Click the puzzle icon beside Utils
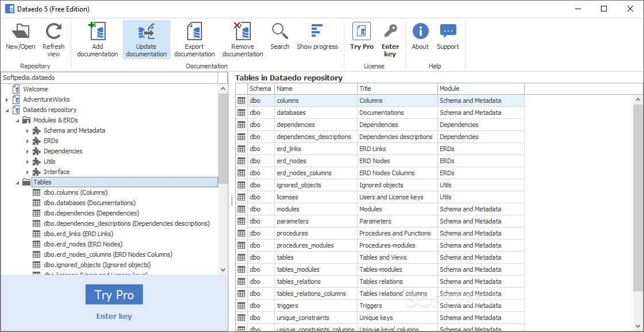Image resolution: width=644 pixels, height=332 pixels. 37,161
